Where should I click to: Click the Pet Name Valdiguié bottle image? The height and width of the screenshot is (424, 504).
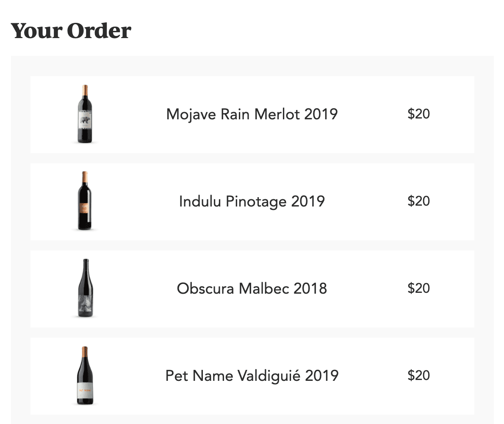click(x=85, y=375)
